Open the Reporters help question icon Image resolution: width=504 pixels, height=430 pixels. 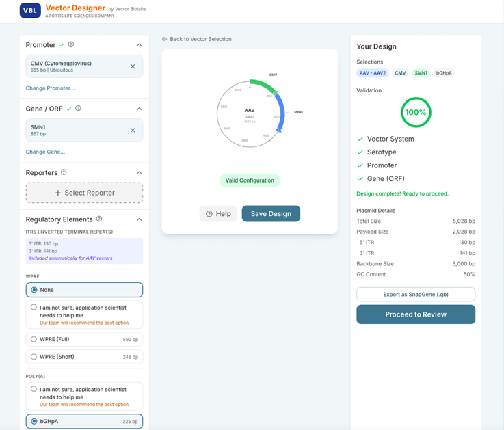pos(64,172)
